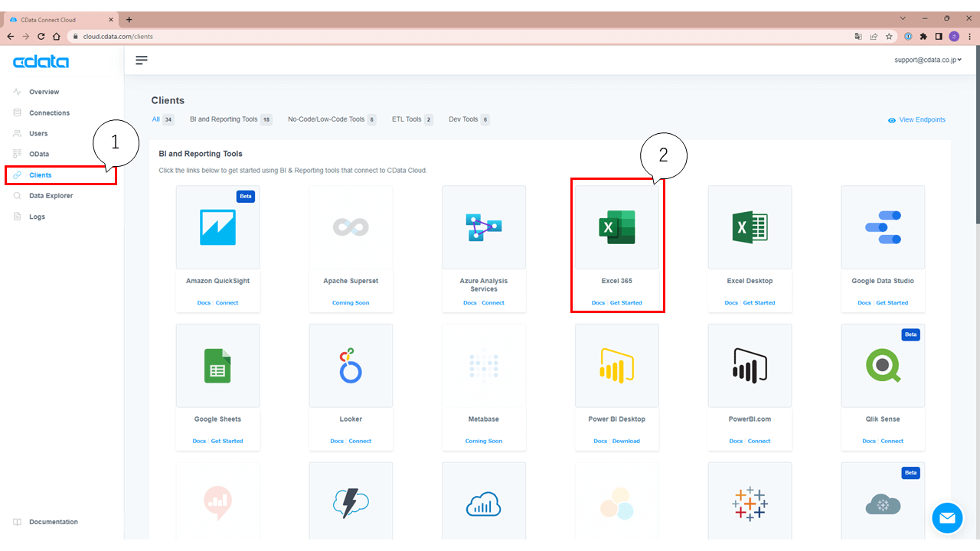The height and width of the screenshot is (551, 980).
Task: Toggle the sidebar with the hamburger icon
Action: pyautogui.click(x=142, y=60)
